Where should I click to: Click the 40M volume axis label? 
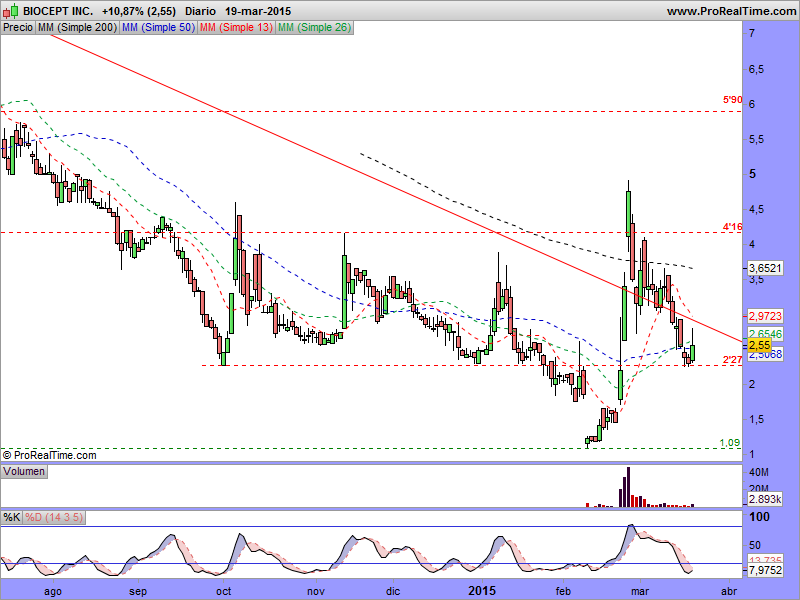759,472
